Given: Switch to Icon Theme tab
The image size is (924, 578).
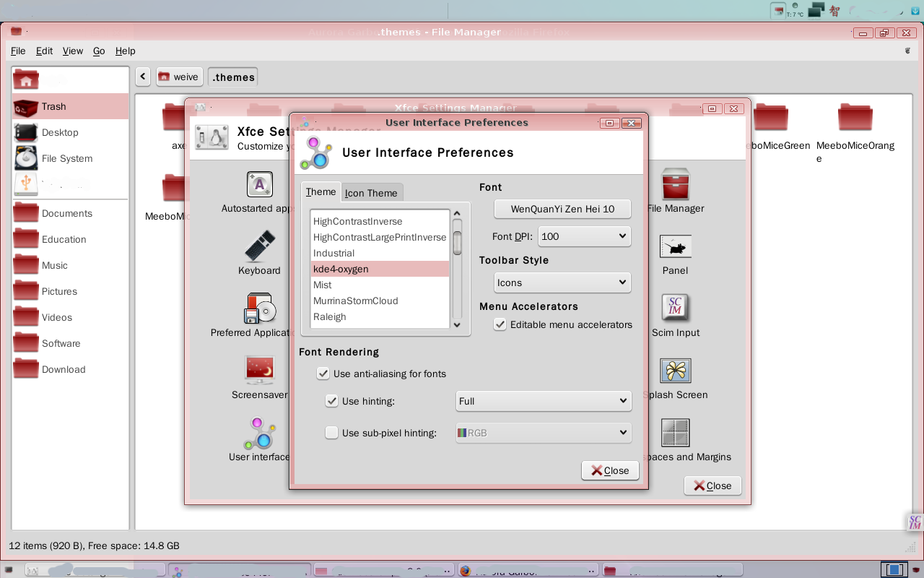Looking at the screenshot, I should [371, 193].
